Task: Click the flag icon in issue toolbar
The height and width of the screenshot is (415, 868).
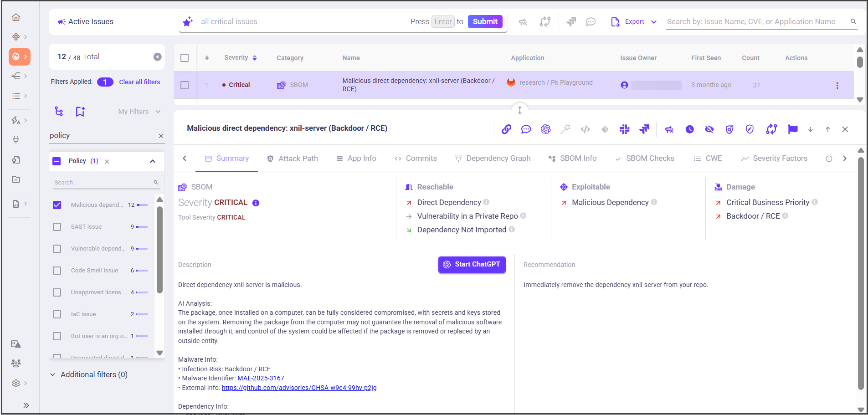Action: coord(792,129)
